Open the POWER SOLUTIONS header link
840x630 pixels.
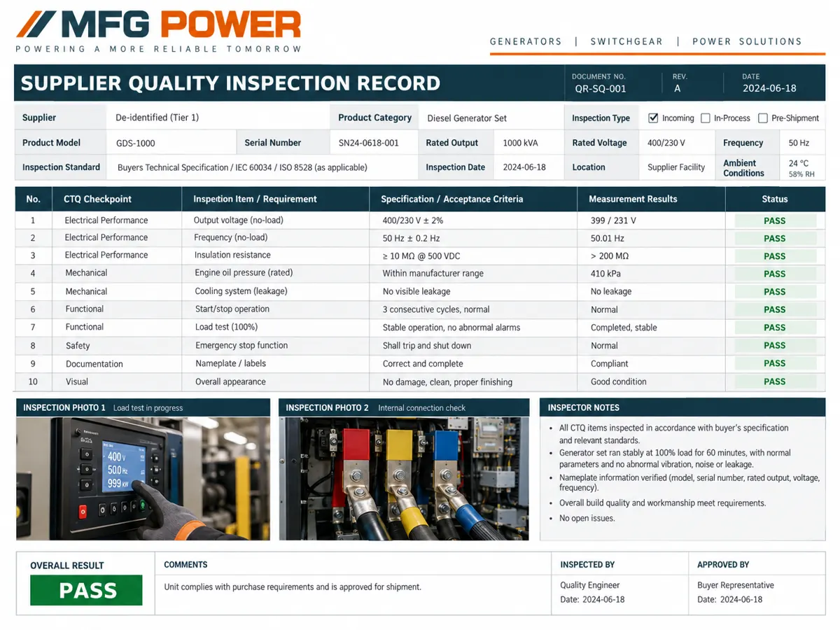(747, 41)
